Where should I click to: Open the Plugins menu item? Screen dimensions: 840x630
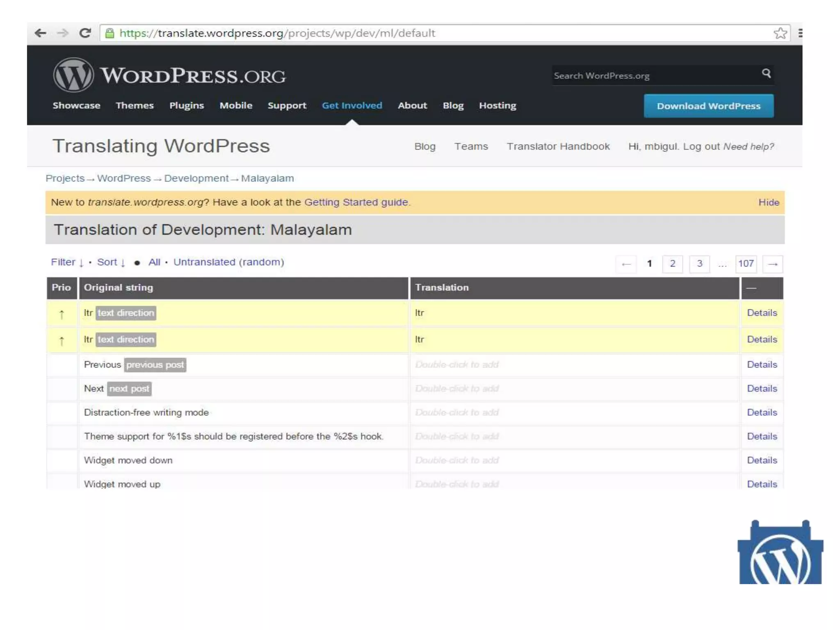coord(186,105)
